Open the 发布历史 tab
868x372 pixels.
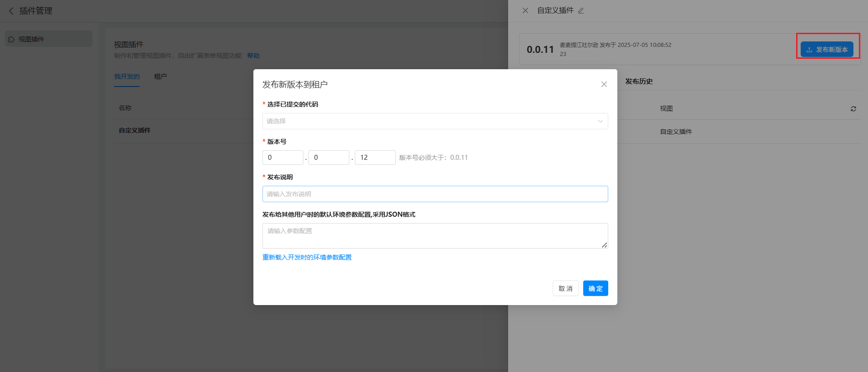(x=639, y=82)
